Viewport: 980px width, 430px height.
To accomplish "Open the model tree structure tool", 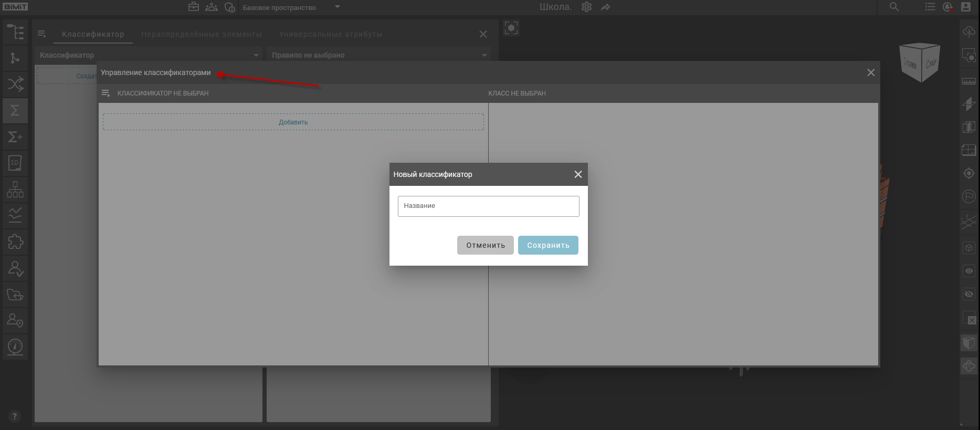I will [x=15, y=32].
